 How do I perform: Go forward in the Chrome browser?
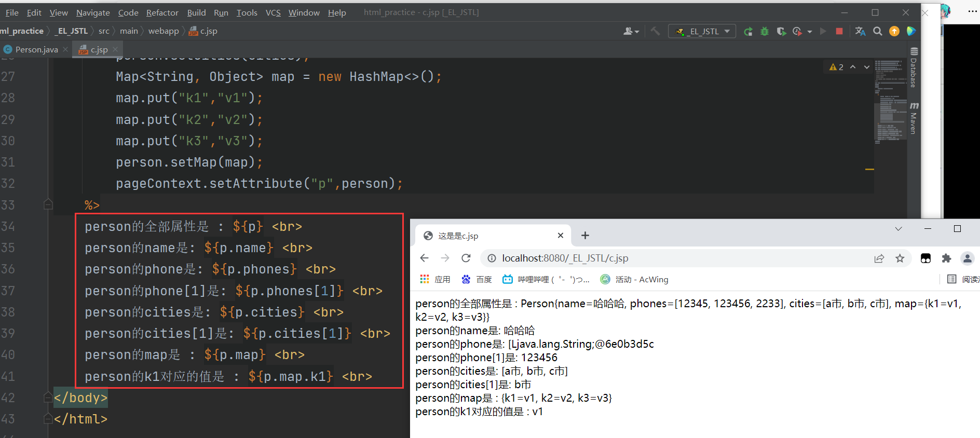point(445,258)
